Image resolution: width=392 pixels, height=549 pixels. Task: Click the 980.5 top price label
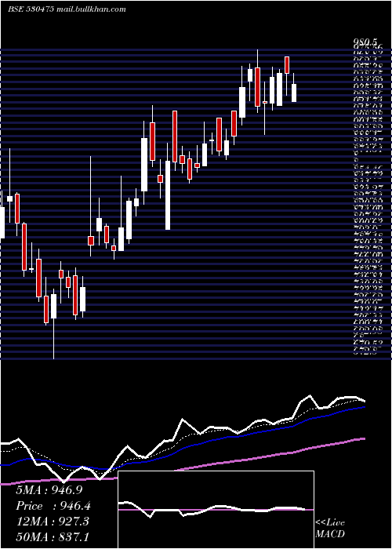[367, 42]
